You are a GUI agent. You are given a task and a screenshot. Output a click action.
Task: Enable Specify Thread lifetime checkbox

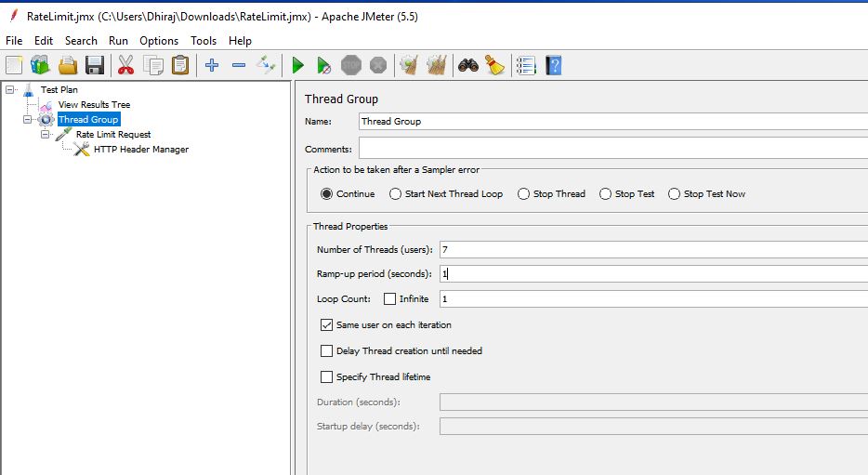point(326,377)
